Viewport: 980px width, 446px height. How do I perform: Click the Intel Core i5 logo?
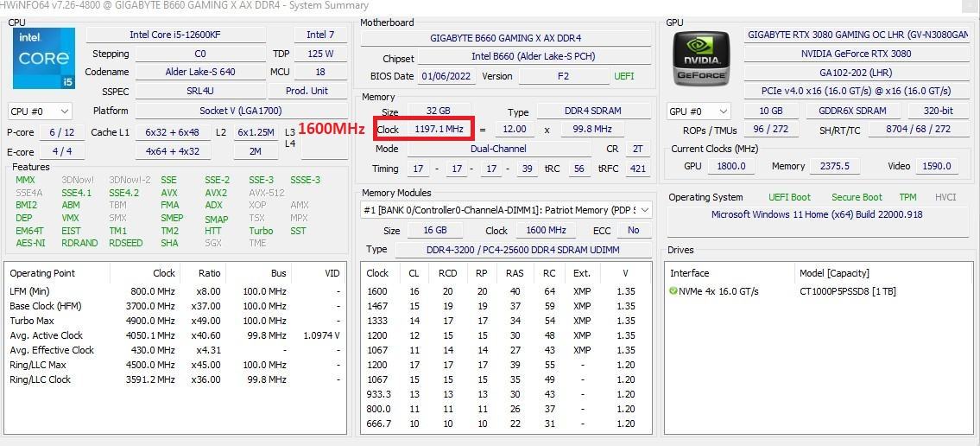pyautogui.click(x=44, y=58)
